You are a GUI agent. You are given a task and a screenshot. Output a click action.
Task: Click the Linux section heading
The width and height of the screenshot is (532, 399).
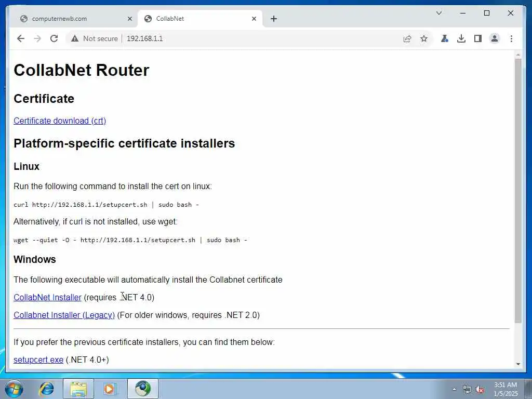[x=26, y=167]
